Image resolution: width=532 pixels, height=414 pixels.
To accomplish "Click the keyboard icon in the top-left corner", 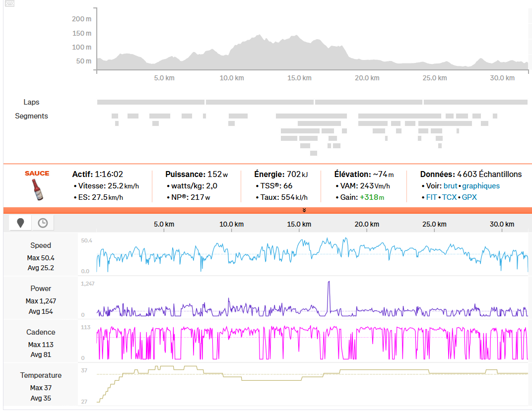I will 9,3.
